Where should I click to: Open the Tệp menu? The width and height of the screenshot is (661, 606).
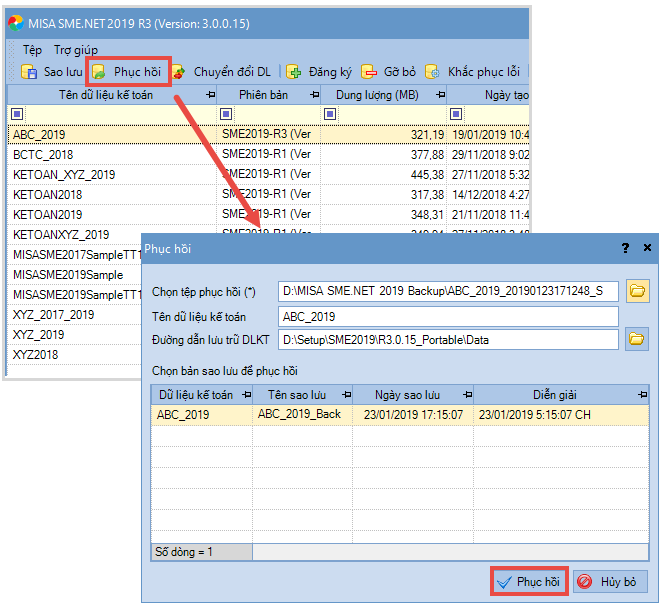32,50
